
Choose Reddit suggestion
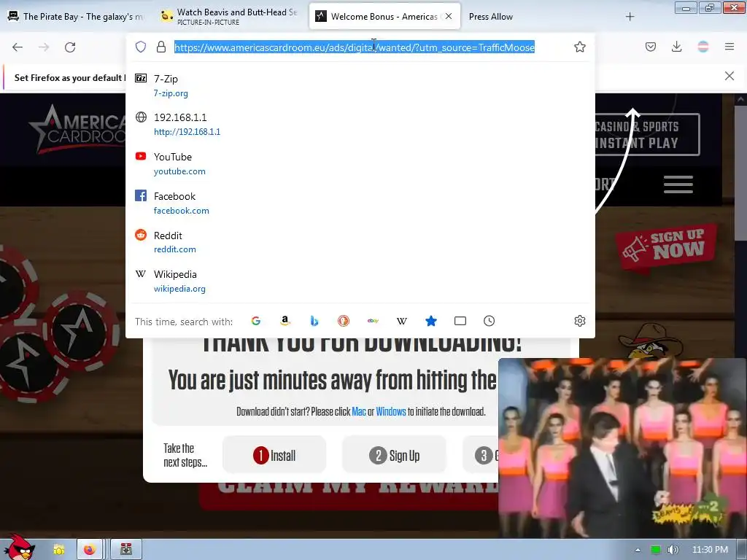click(x=360, y=242)
